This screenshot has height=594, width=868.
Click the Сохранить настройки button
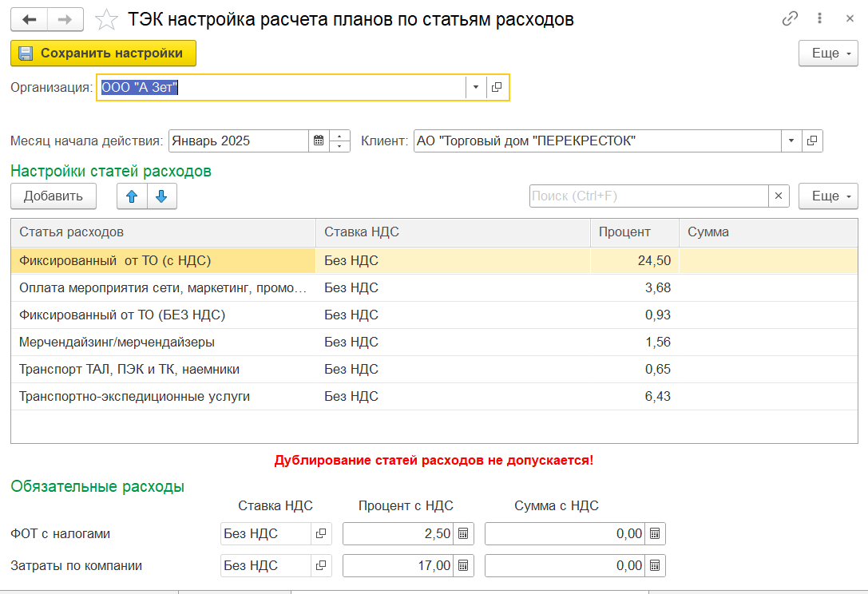click(103, 53)
